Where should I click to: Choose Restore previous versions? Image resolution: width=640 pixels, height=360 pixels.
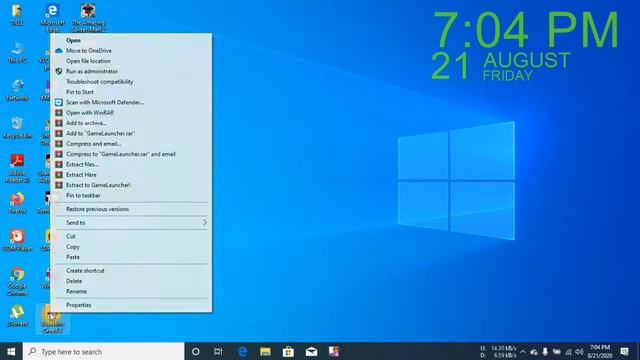click(x=131, y=209)
